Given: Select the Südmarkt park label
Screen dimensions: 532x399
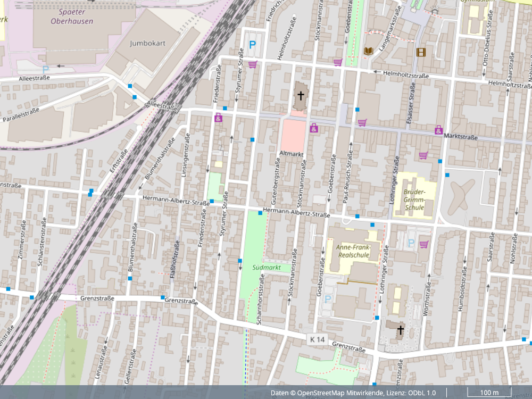Looking at the screenshot, I should [267, 268].
